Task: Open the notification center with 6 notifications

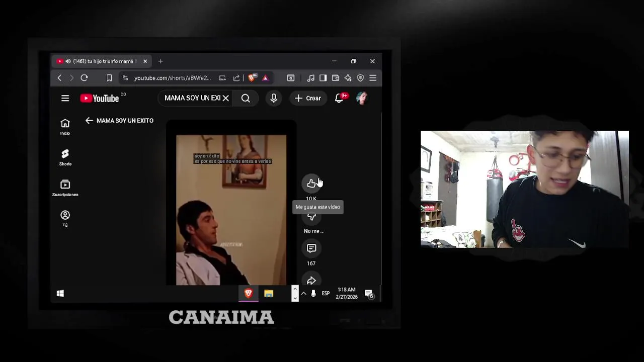Action: click(x=369, y=294)
